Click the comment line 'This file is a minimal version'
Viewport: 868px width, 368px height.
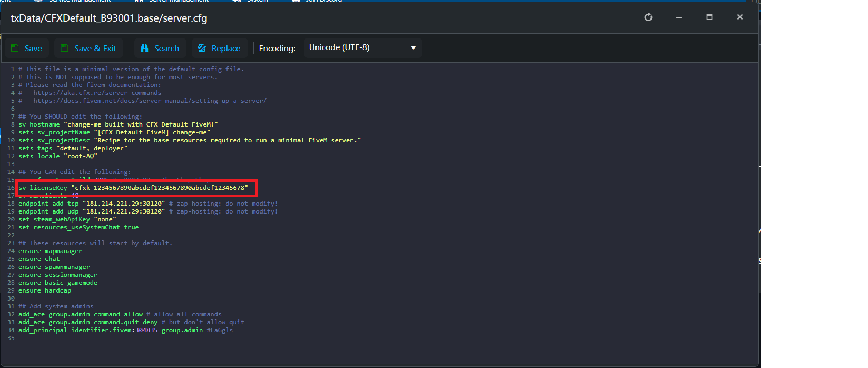[131, 69]
